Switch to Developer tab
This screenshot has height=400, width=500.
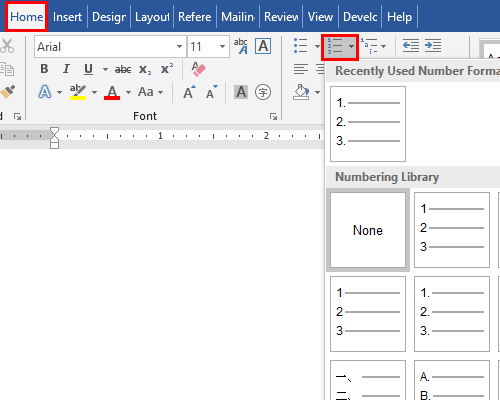click(x=360, y=17)
